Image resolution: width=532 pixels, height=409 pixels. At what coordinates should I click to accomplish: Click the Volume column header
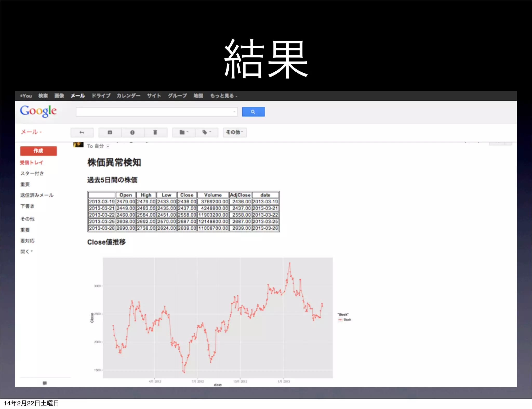(x=213, y=195)
